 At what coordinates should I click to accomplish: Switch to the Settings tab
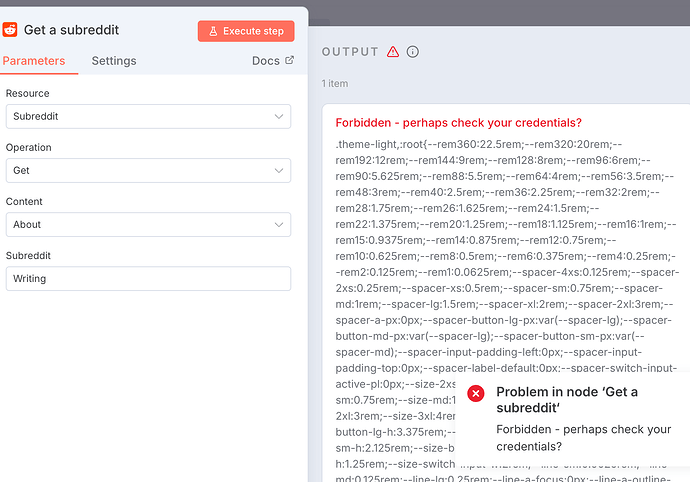(x=114, y=61)
